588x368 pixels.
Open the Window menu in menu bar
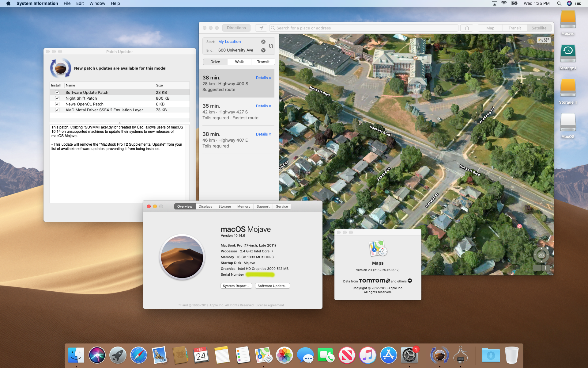click(x=97, y=3)
